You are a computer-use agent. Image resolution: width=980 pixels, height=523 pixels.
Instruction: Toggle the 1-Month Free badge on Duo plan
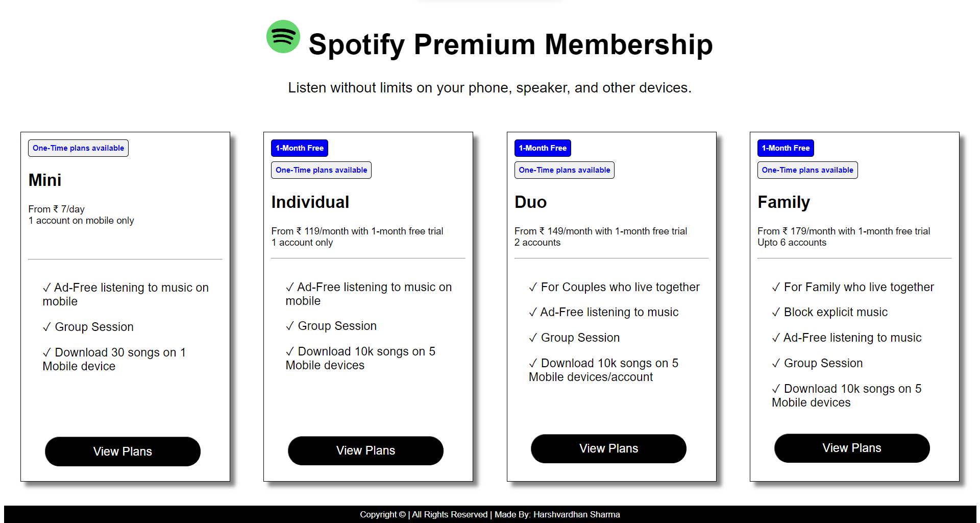point(543,148)
